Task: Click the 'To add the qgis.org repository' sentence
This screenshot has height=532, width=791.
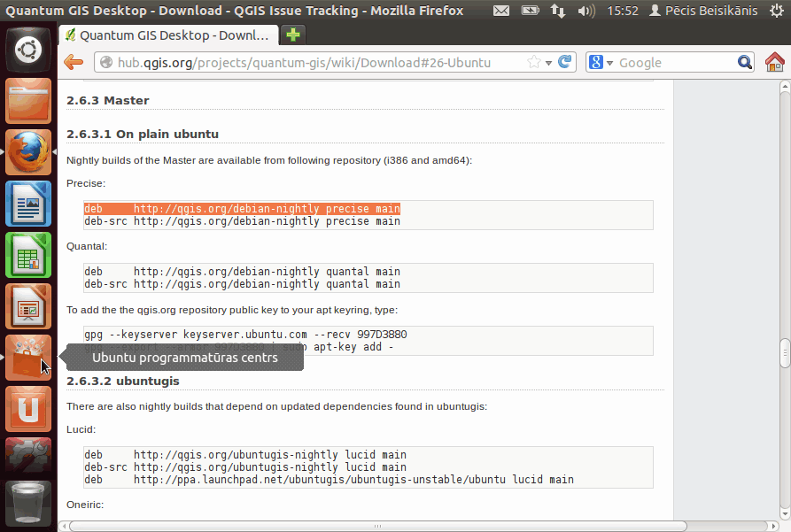Action: (x=232, y=310)
